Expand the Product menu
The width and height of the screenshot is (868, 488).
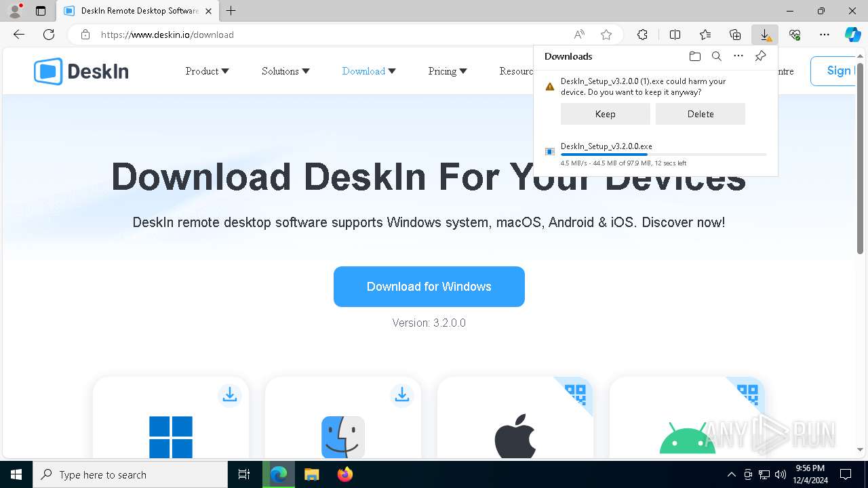pos(207,71)
